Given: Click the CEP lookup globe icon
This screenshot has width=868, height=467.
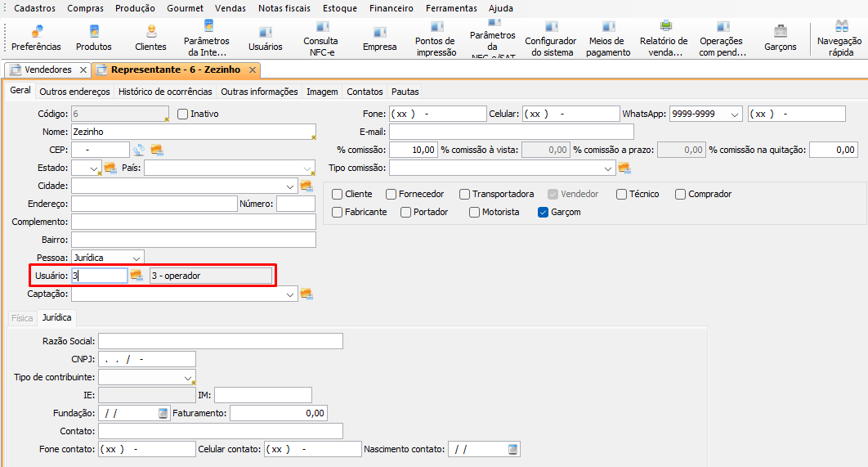Looking at the screenshot, I should (x=139, y=150).
